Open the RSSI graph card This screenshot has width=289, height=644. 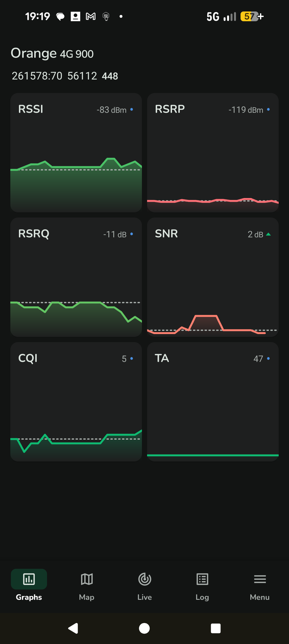[x=76, y=153]
